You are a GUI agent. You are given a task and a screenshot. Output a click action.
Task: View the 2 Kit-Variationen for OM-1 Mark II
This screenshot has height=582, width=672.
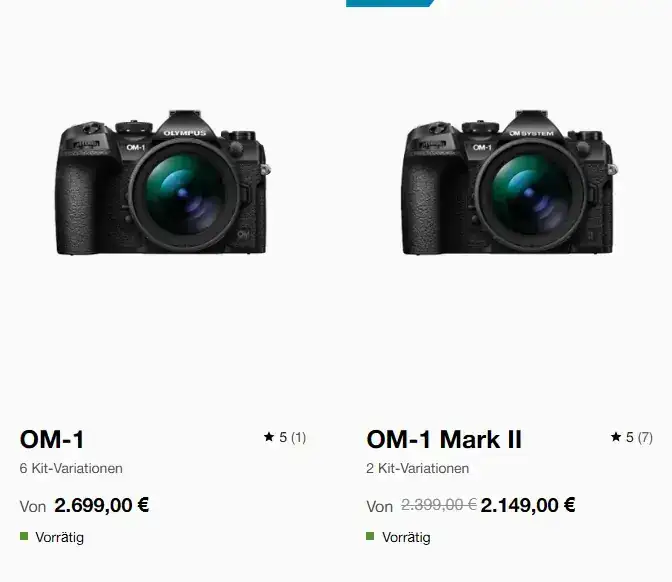coord(417,468)
